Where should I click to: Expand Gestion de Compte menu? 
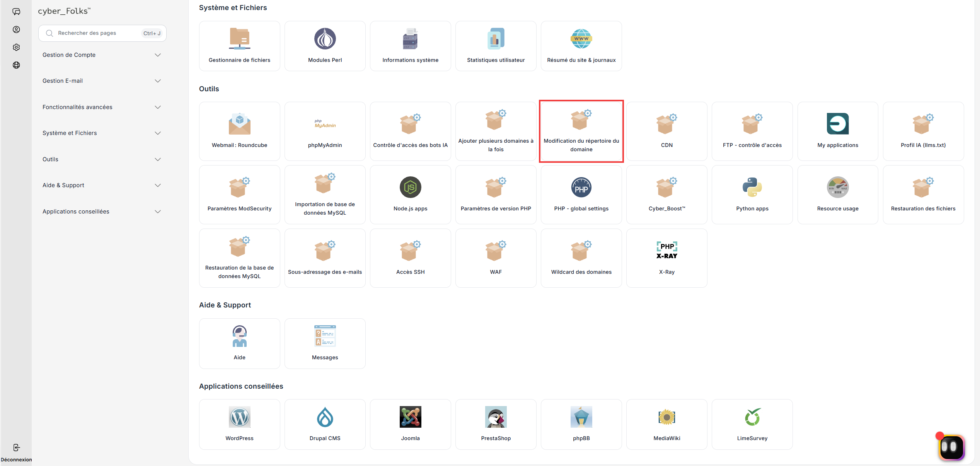click(102, 55)
